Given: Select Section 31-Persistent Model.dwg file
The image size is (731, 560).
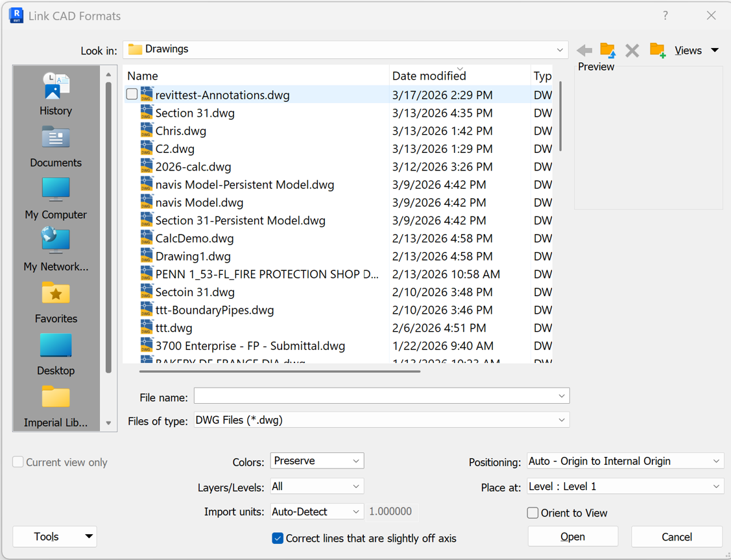Looking at the screenshot, I should pyautogui.click(x=240, y=220).
